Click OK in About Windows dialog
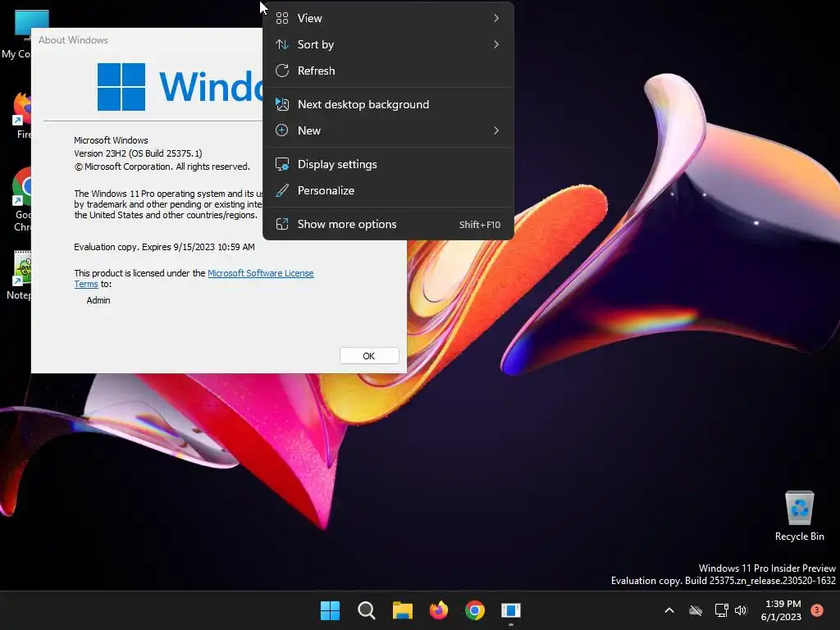The height and width of the screenshot is (630, 840). coord(369,356)
